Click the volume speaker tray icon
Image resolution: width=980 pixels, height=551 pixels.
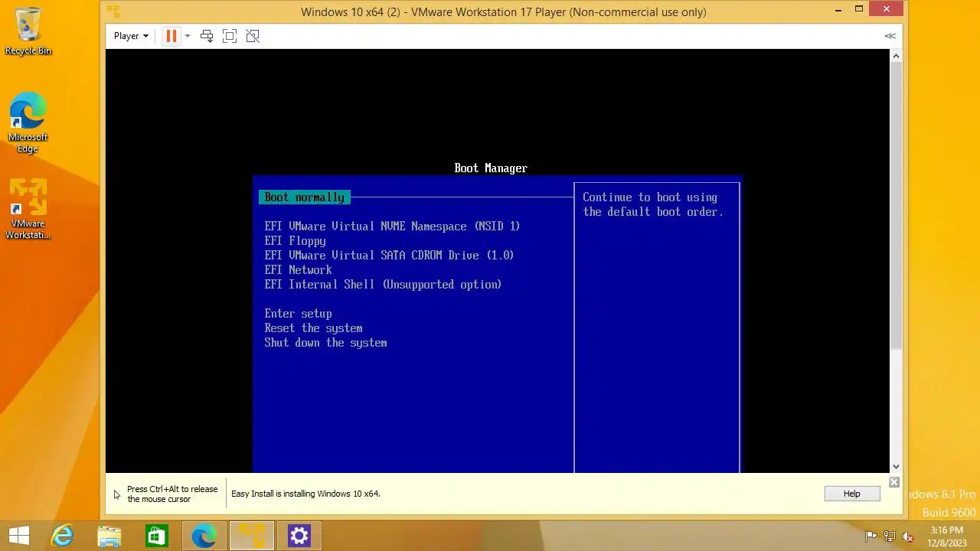point(908,536)
